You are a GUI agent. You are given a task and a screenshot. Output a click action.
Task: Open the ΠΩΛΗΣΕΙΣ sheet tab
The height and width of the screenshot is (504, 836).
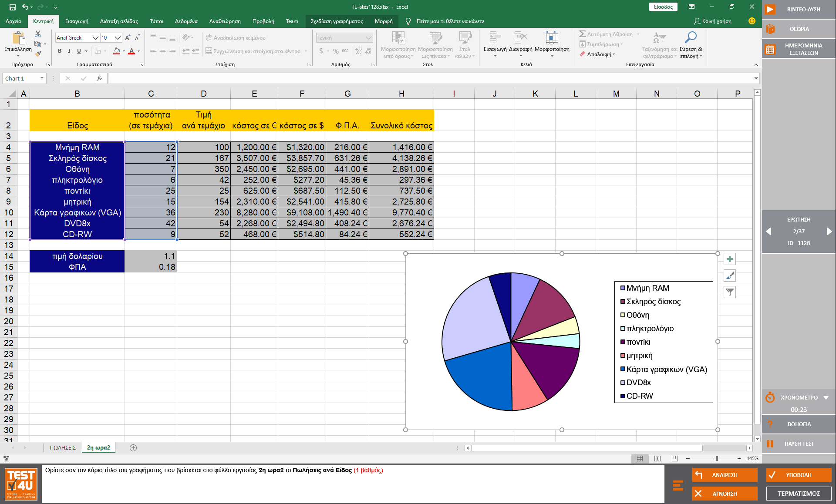[x=63, y=448]
